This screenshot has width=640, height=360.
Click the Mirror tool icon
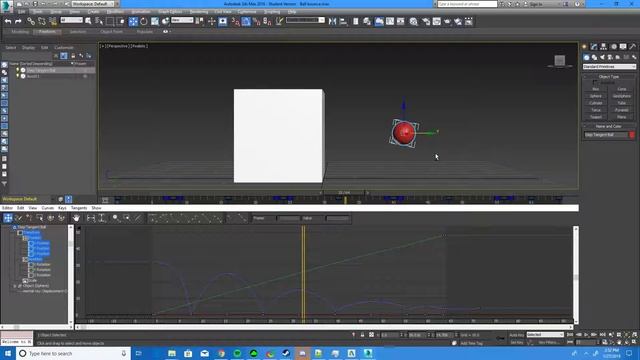tap(333, 21)
